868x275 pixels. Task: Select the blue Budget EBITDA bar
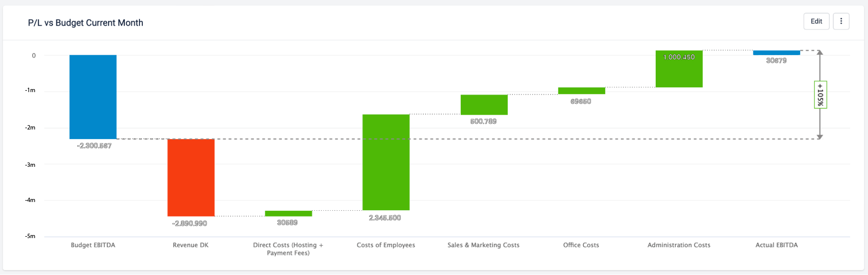(x=93, y=97)
